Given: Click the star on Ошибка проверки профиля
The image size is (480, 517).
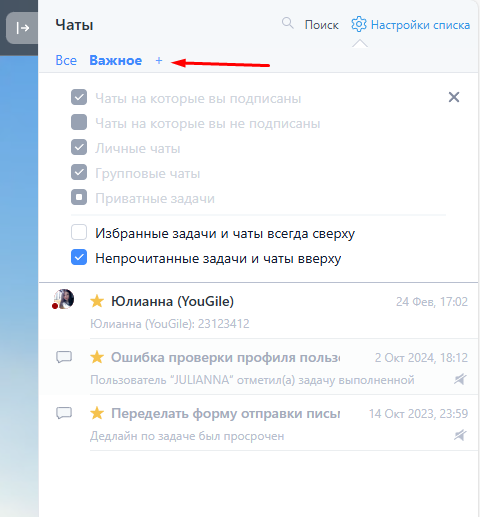Looking at the screenshot, I should tap(97, 357).
